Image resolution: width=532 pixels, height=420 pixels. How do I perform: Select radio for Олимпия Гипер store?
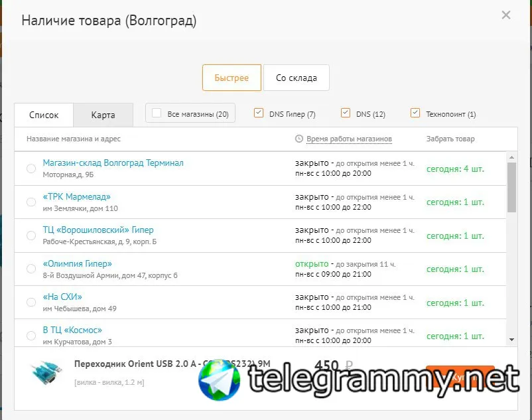click(31, 269)
